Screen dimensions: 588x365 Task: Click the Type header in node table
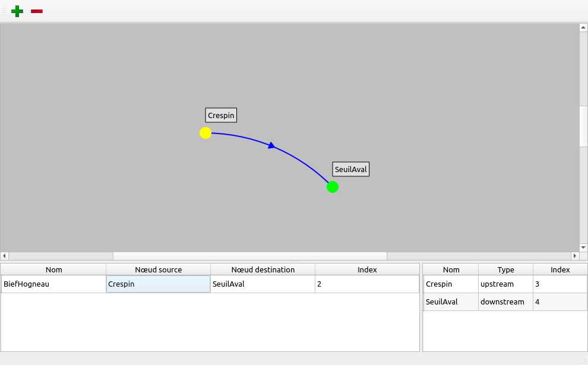(x=505, y=269)
